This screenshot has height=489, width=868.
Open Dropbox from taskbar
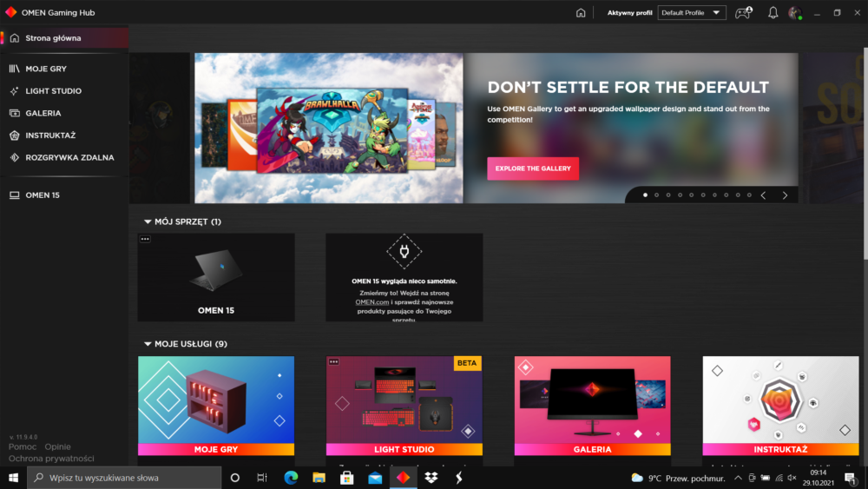(431, 478)
